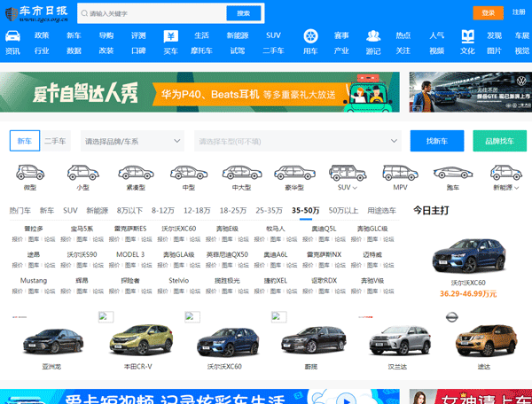532x404 pixels.
Task: Click the car icon above 资讯
Action: coord(12,35)
